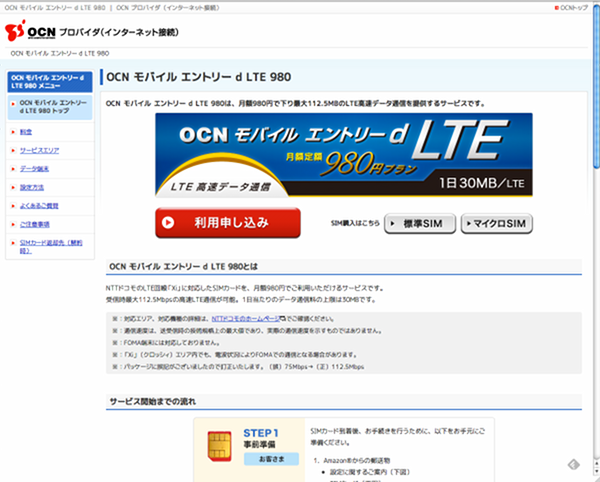Open the よくあるご質問 sidebar link
The height and width of the screenshot is (482, 600).
(x=39, y=206)
